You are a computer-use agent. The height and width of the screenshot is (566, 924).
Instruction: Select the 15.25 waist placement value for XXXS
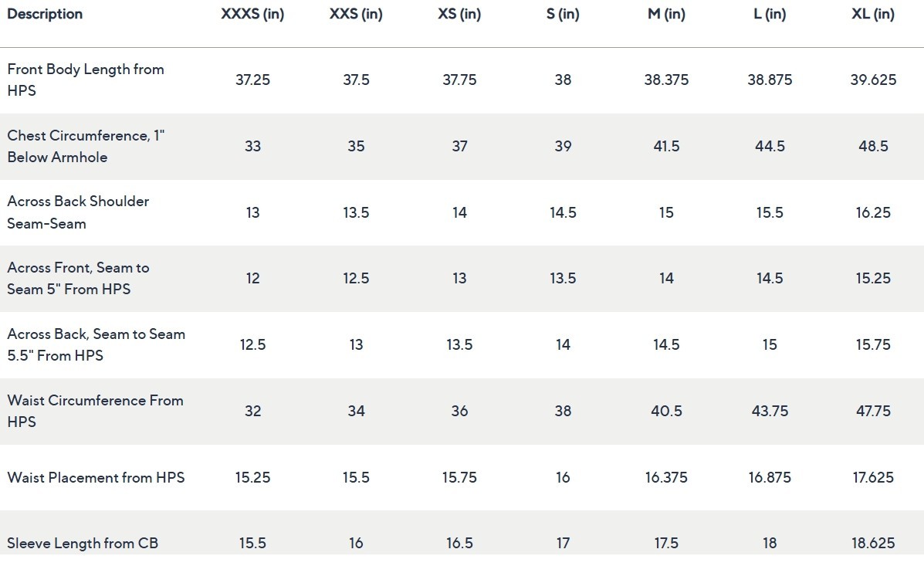tap(252, 477)
